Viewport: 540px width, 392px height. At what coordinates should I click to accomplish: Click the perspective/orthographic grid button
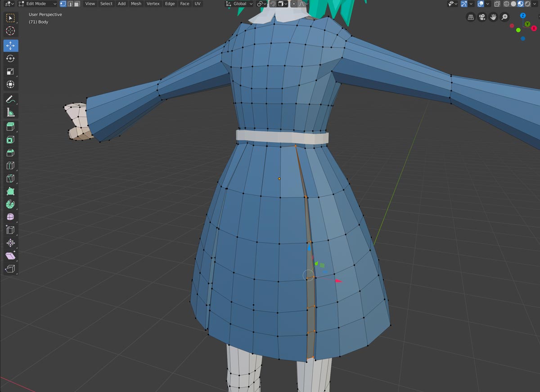[x=471, y=17]
